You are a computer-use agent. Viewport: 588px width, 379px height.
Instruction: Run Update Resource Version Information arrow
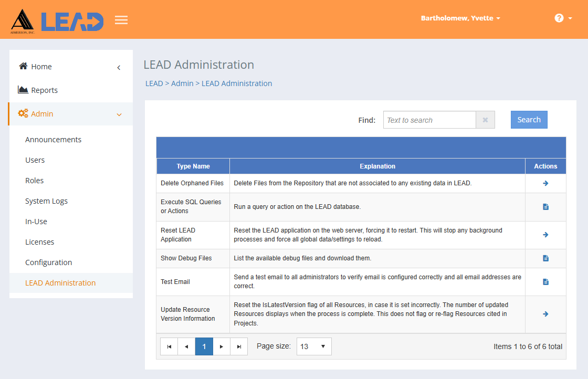click(x=545, y=314)
